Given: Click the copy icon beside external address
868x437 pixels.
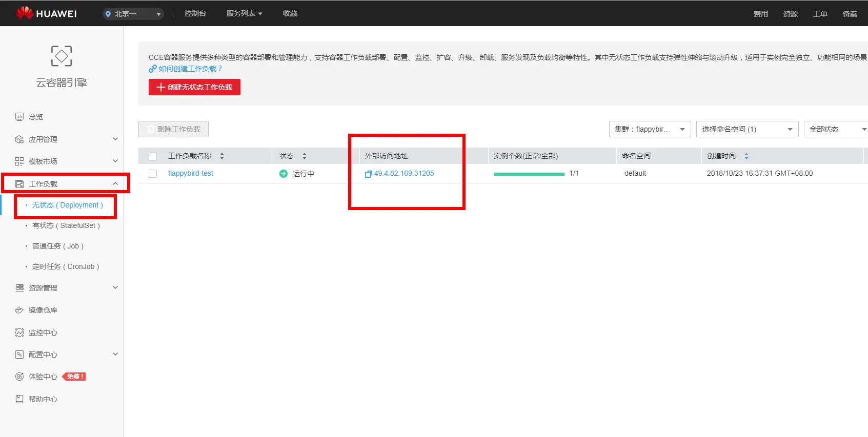Looking at the screenshot, I should (x=368, y=174).
